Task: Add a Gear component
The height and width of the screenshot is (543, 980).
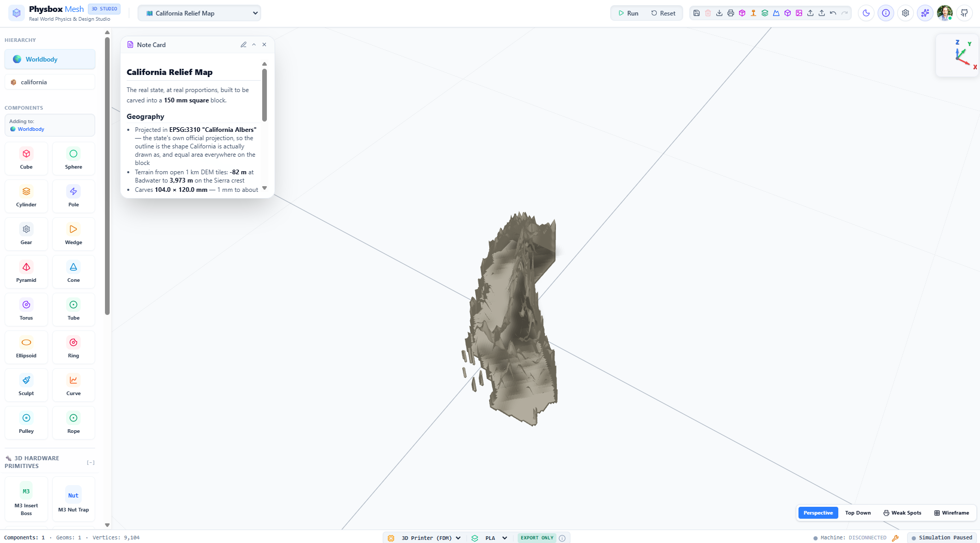Action: point(26,234)
